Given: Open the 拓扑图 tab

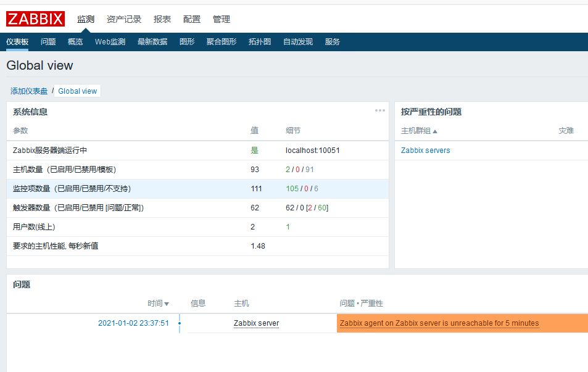Looking at the screenshot, I should click(x=260, y=42).
